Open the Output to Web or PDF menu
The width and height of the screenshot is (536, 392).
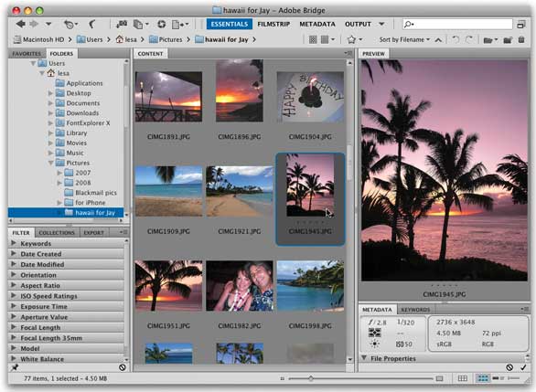[180, 25]
